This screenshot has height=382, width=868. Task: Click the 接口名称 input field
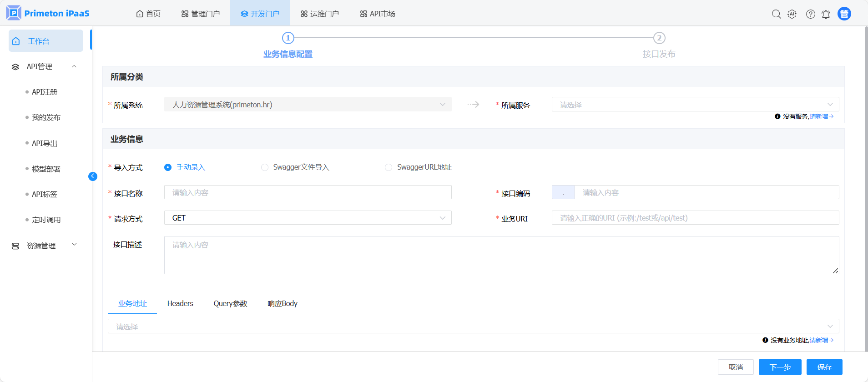(308, 193)
